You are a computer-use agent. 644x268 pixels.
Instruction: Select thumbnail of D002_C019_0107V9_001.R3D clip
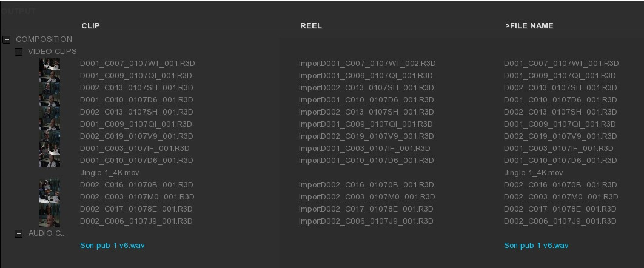49,136
